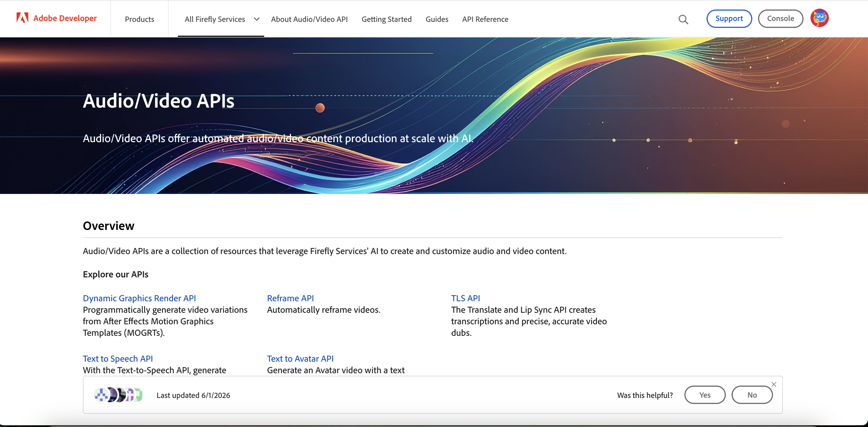Viewport: 868px width, 427px height.
Task: Open the API Reference tab
Action: click(x=485, y=19)
